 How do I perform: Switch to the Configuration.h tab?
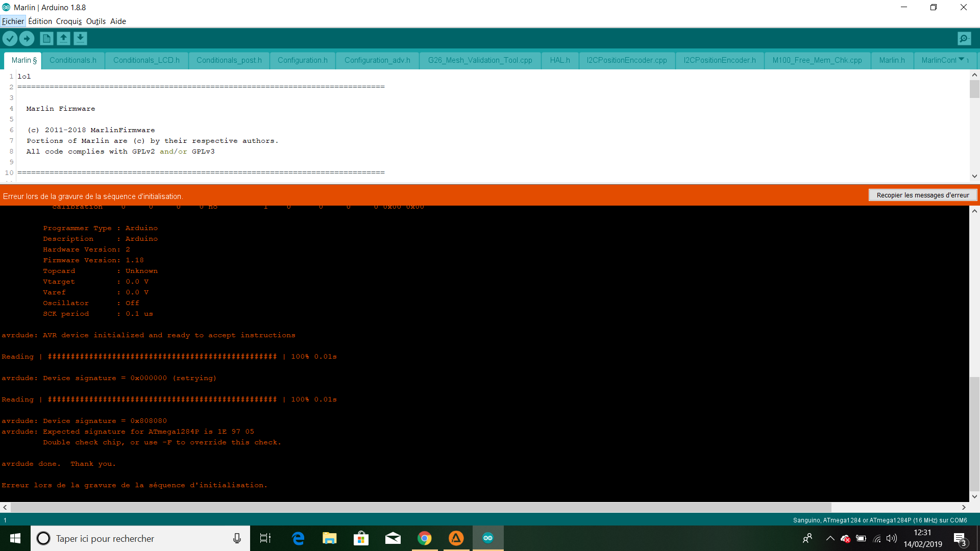(x=302, y=60)
